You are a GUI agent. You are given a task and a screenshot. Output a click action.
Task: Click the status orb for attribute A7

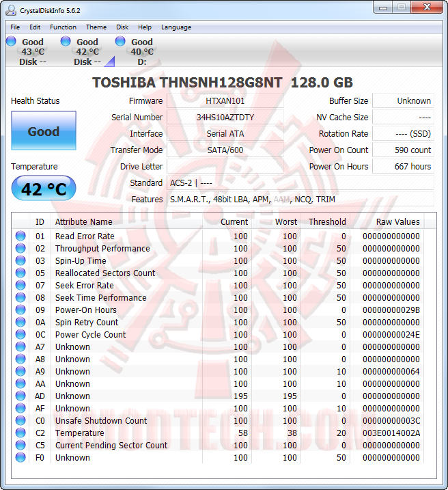[x=20, y=346]
